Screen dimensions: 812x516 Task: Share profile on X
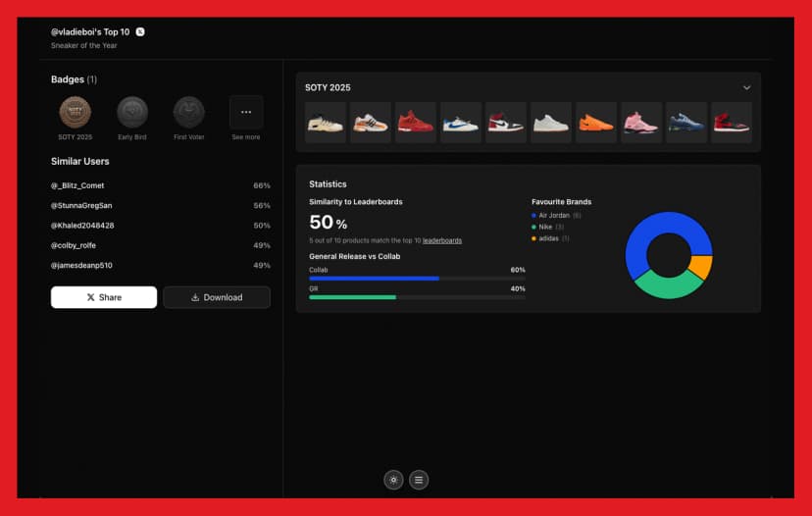104,297
